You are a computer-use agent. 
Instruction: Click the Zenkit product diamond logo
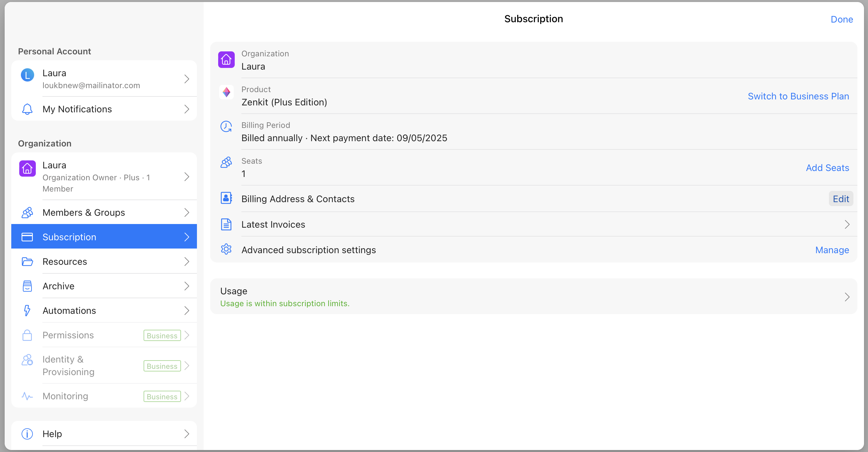click(226, 92)
